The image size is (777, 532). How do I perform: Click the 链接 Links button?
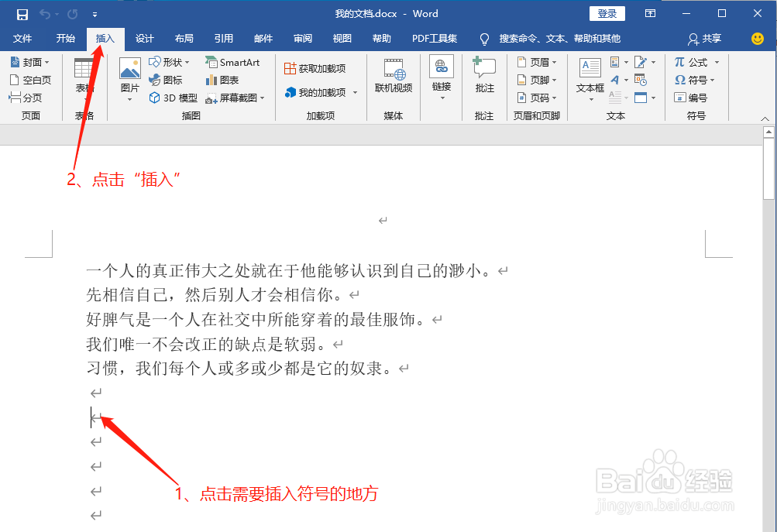pos(442,78)
